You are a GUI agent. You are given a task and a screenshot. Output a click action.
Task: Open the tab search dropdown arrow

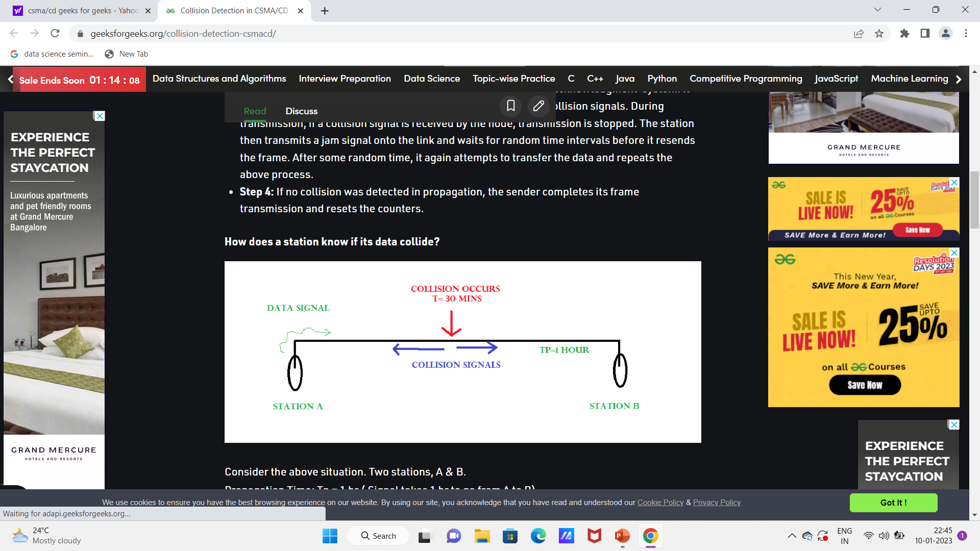coord(877,10)
